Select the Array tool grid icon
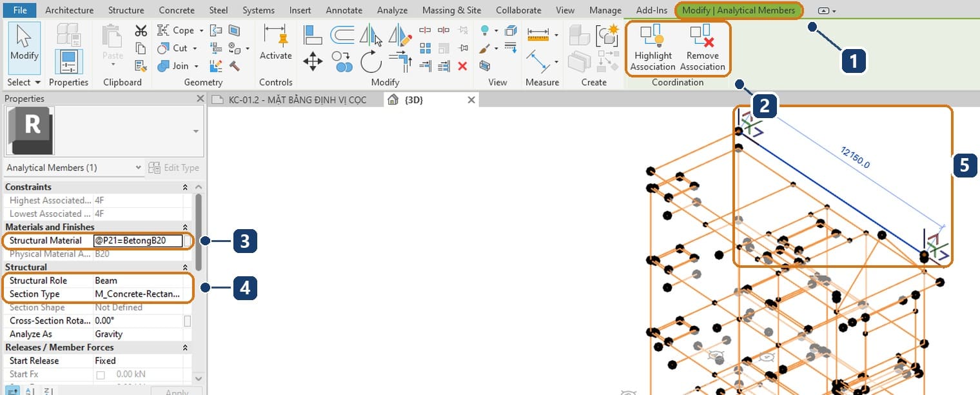980x395 pixels. pos(425,48)
